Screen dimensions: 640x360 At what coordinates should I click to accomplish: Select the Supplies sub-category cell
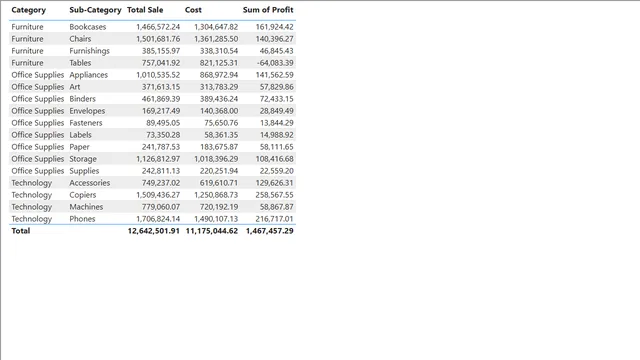tap(84, 171)
